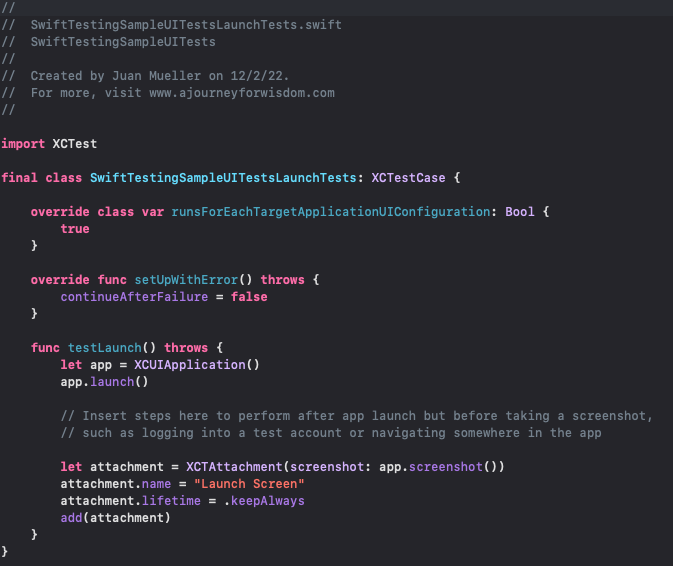Click 'name' in attachment.name
673x566 pixels.
click(x=157, y=484)
